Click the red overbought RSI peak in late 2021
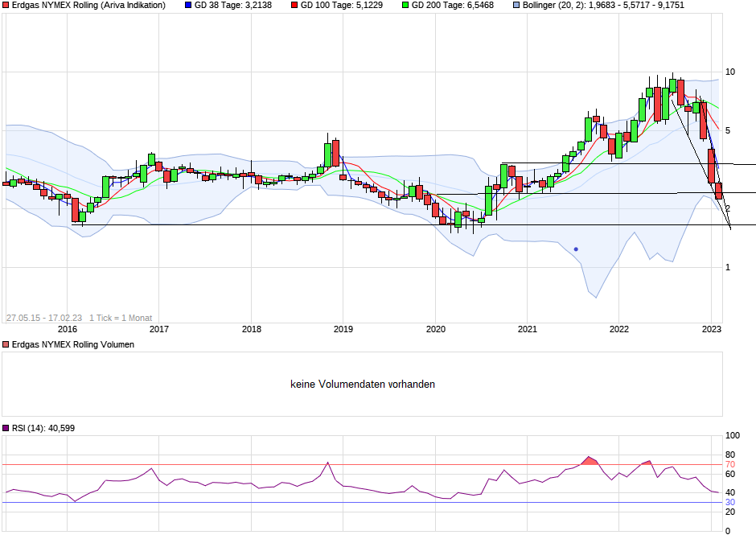This screenshot has width=756, height=539. coord(590,461)
